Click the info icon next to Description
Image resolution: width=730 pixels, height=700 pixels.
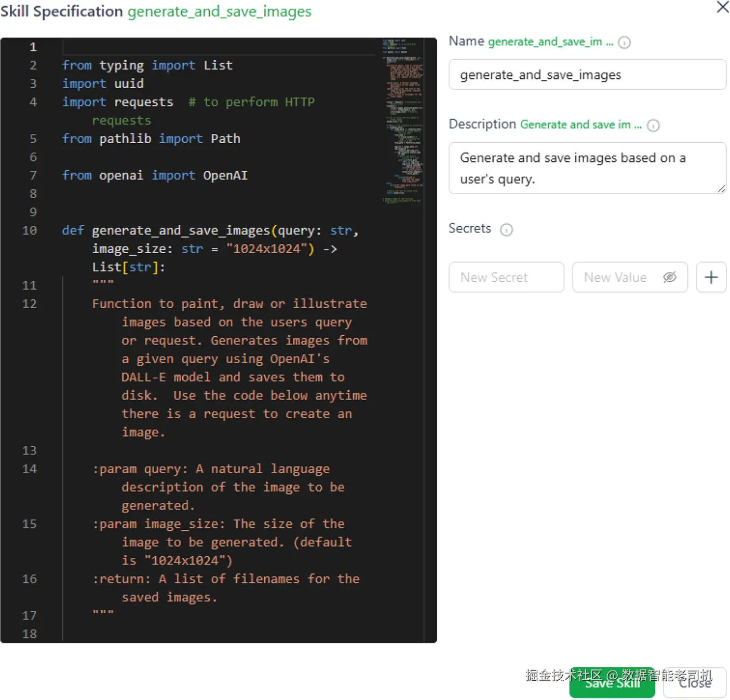(x=653, y=126)
